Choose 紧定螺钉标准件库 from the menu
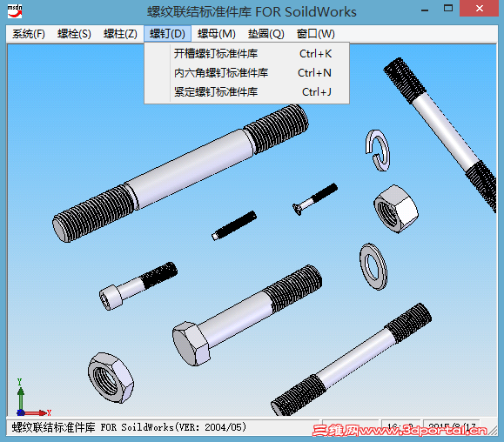The height and width of the screenshot is (442, 504). (246, 92)
